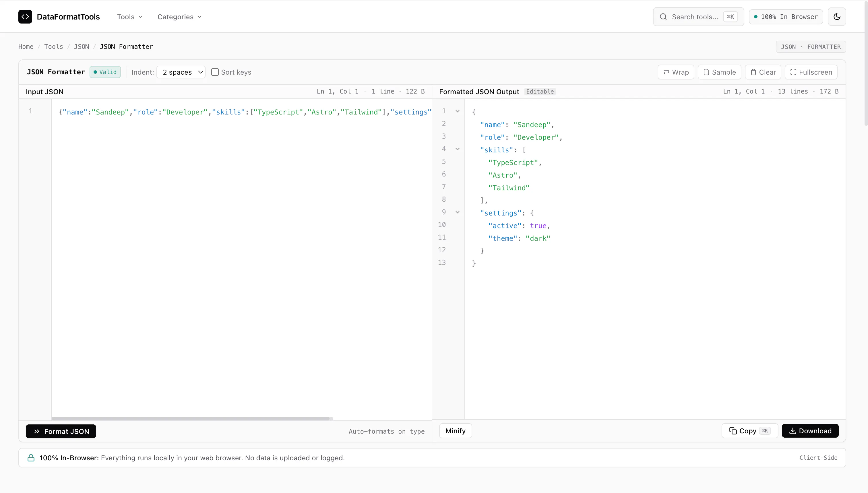This screenshot has width=868, height=493.
Task: Go to Tools breadcrumb
Action: pyautogui.click(x=53, y=47)
